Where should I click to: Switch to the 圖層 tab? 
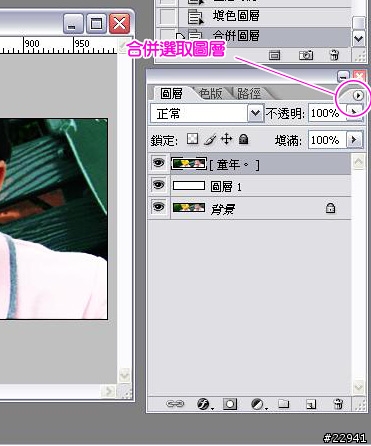(171, 93)
